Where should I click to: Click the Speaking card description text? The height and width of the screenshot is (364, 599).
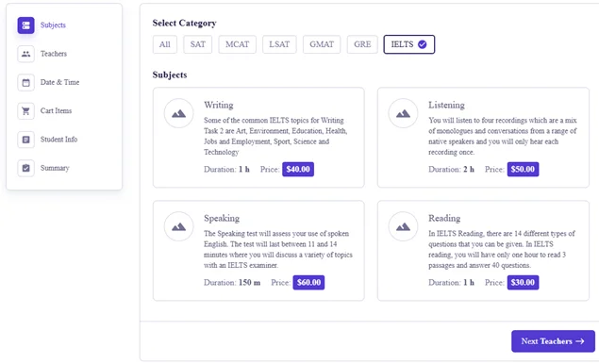pos(278,249)
